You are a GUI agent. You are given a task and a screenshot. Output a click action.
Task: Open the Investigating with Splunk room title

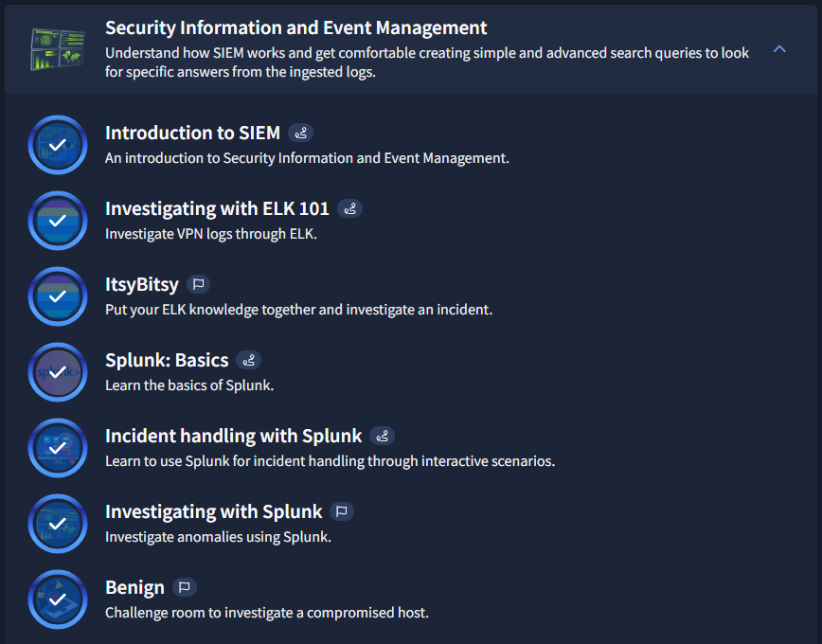pyautogui.click(x=213, y=511)
